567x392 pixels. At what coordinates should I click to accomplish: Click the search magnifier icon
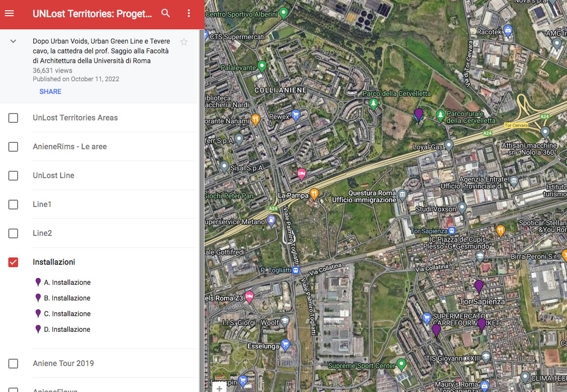[166, 14]
